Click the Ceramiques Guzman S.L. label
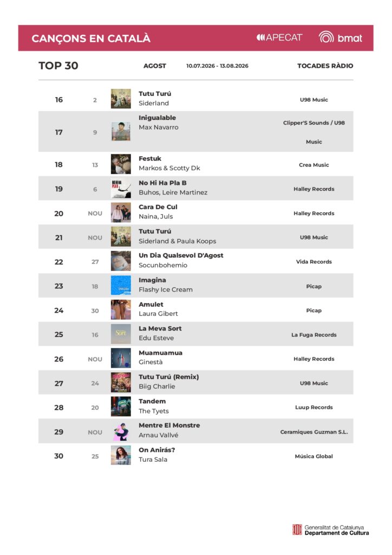Image resolution: width=392 pixels, height=555 pixels. (314, 432)
